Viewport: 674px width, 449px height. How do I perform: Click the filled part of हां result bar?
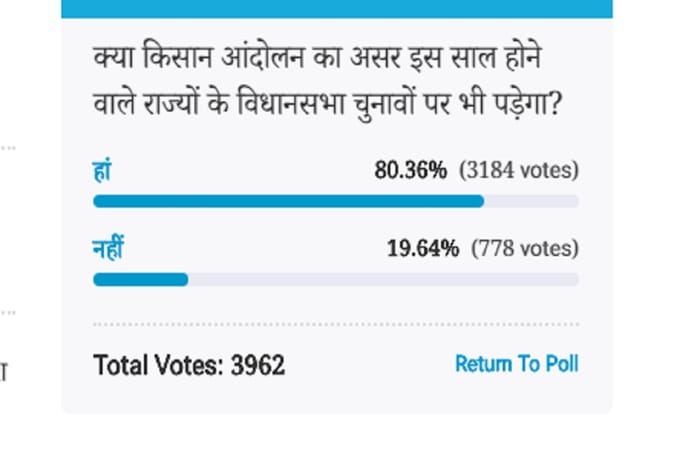tap(288, 201)
